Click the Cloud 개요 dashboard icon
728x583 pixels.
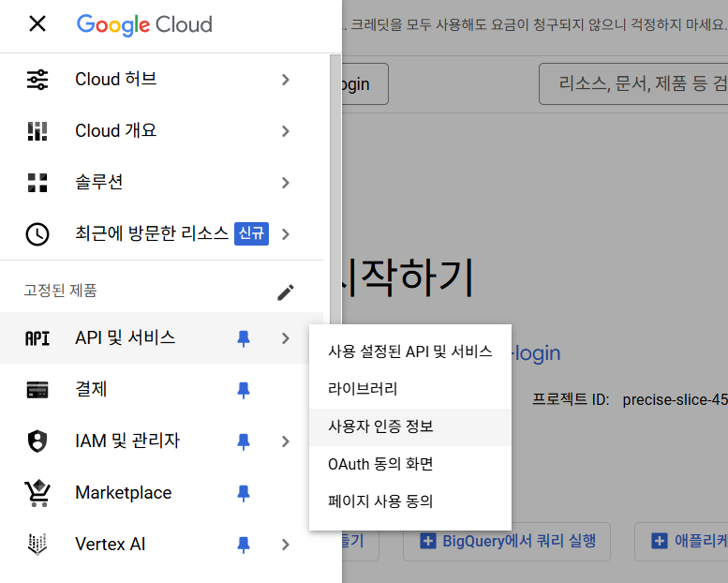point(37,131)
